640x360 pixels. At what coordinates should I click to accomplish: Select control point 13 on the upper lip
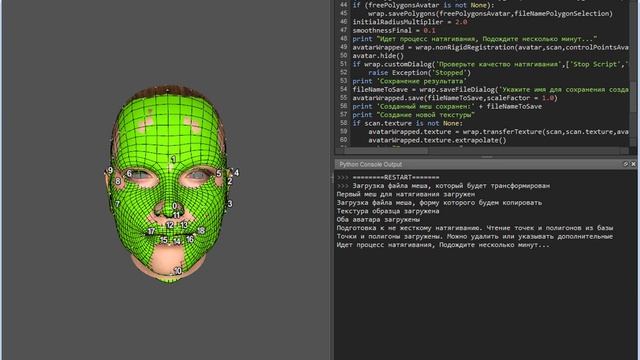[x=184, y=224]
